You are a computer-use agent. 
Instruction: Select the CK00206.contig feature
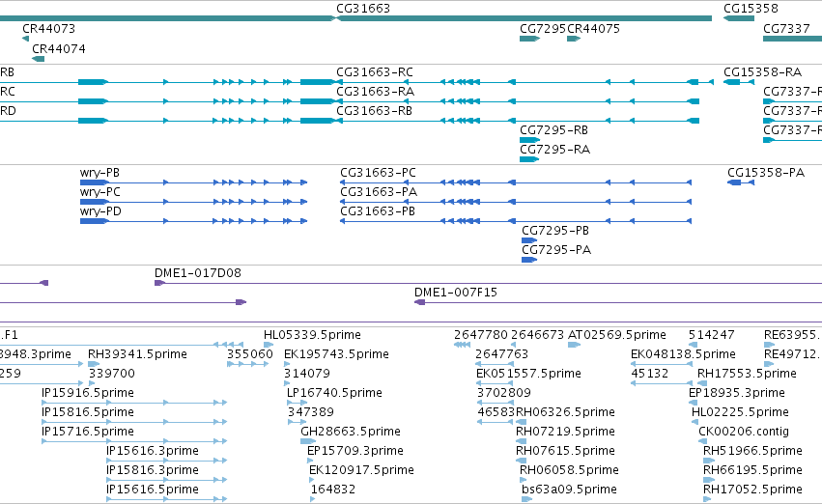tap(744, 432)
